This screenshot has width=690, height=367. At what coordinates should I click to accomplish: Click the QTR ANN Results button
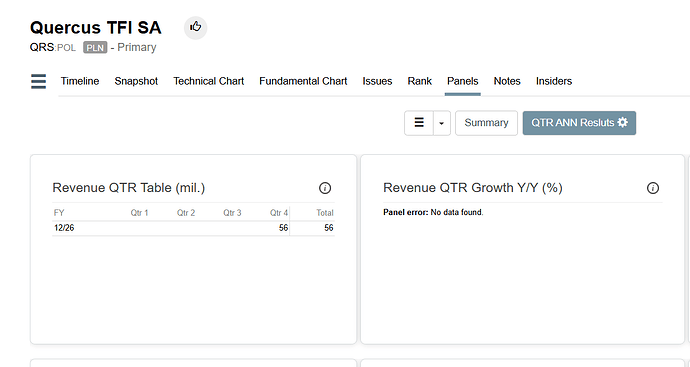[579, 123]
